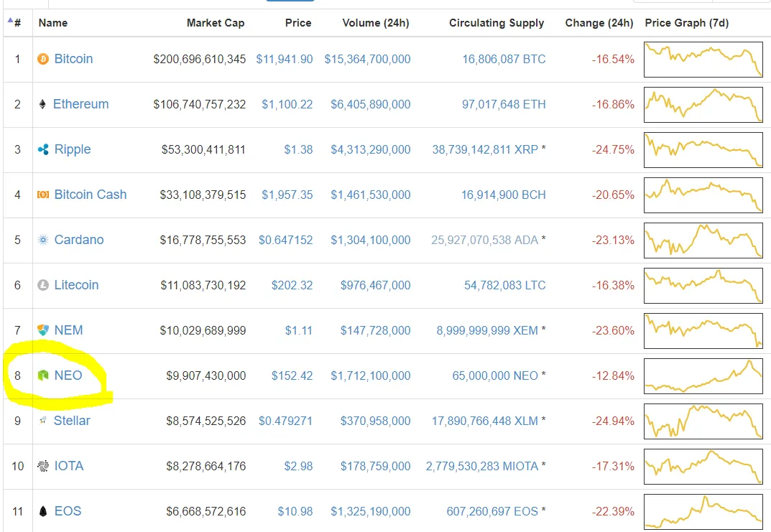The width and height of the screenshot is (771, 532).
Task: Click Stellar price $0.479271
Action: [286, 421]
